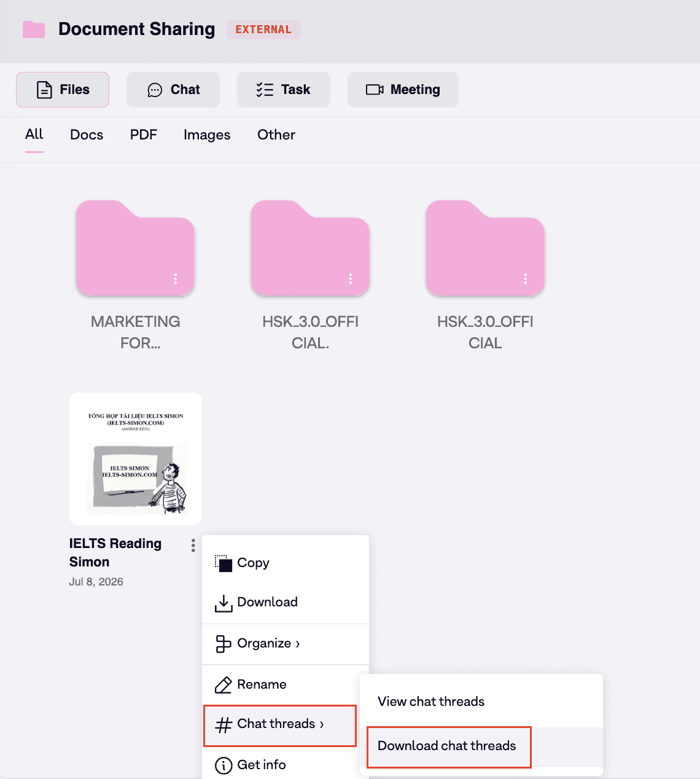Click the Copy icon in the menu
Image resolution: width=700 pixels, height=779 pixels.
tap(224, 563)
